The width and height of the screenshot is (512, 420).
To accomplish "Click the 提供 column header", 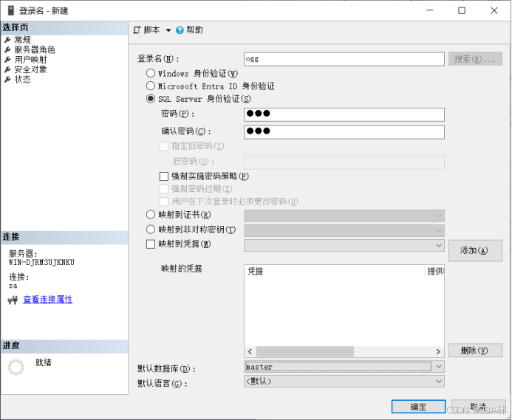I will [x=435, y=271].
